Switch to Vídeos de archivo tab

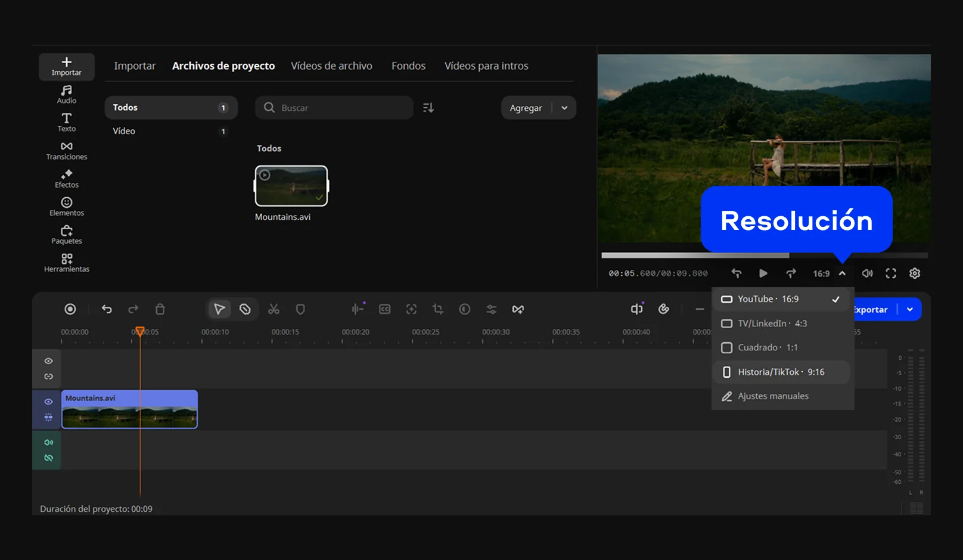click(x=331, y=66)
